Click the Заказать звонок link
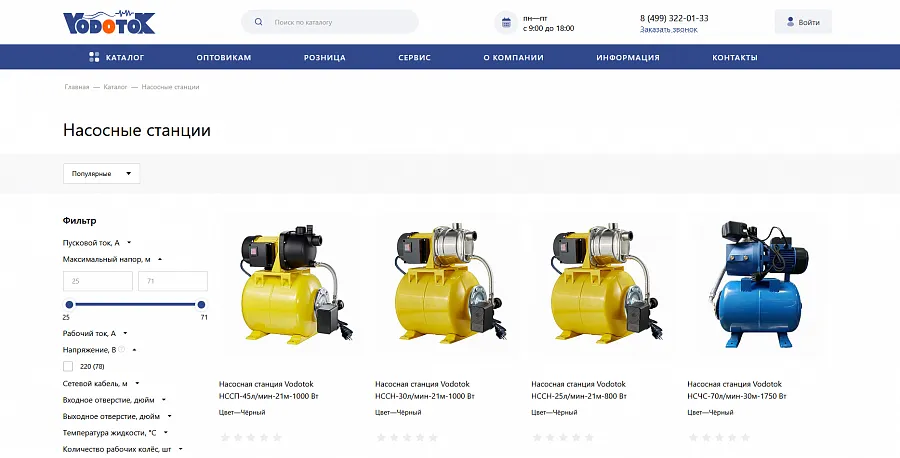The width and height of the screenshot is (900, 458). coord(669,29)
